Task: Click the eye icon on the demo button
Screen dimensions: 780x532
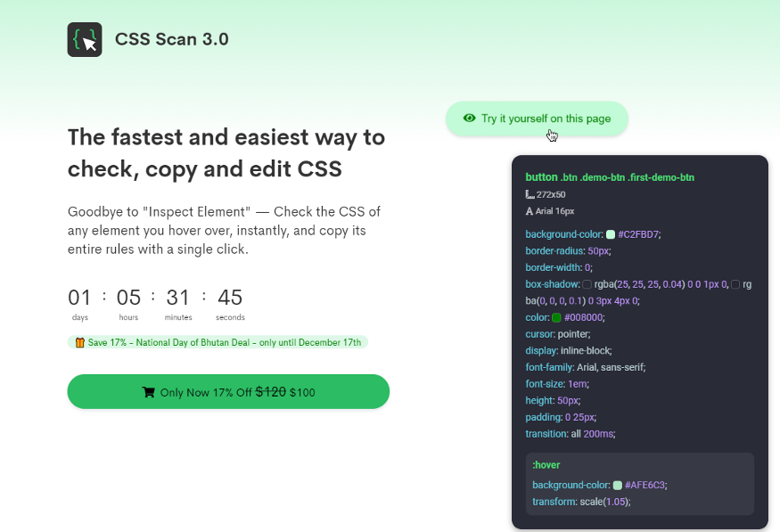Action: click(469, 119)
